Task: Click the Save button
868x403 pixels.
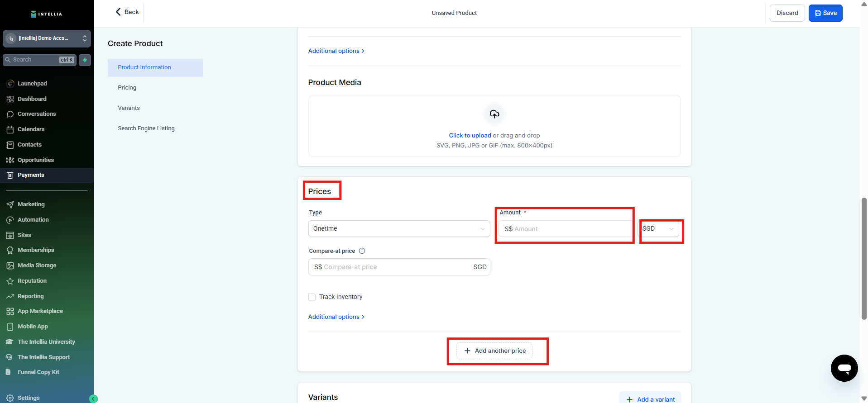Action: pos(825,13)
